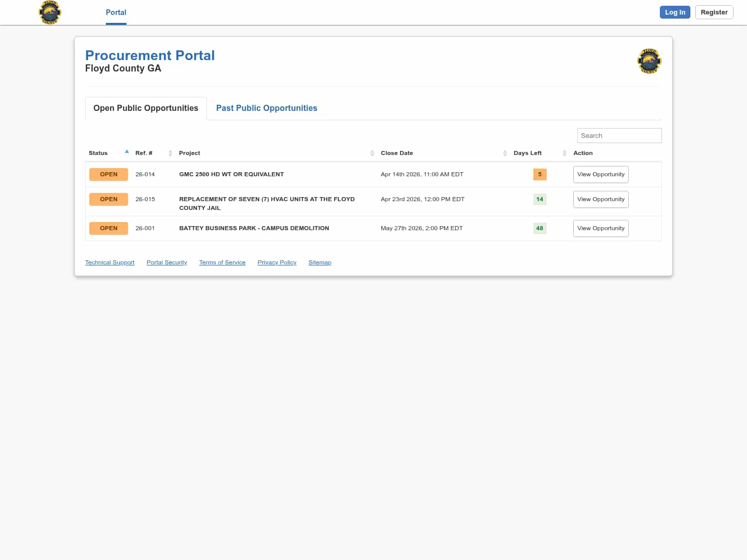Click the Floyd County seal inside the portal card
This screenshot has height=560, width=747.
click(x=649, y=61)
